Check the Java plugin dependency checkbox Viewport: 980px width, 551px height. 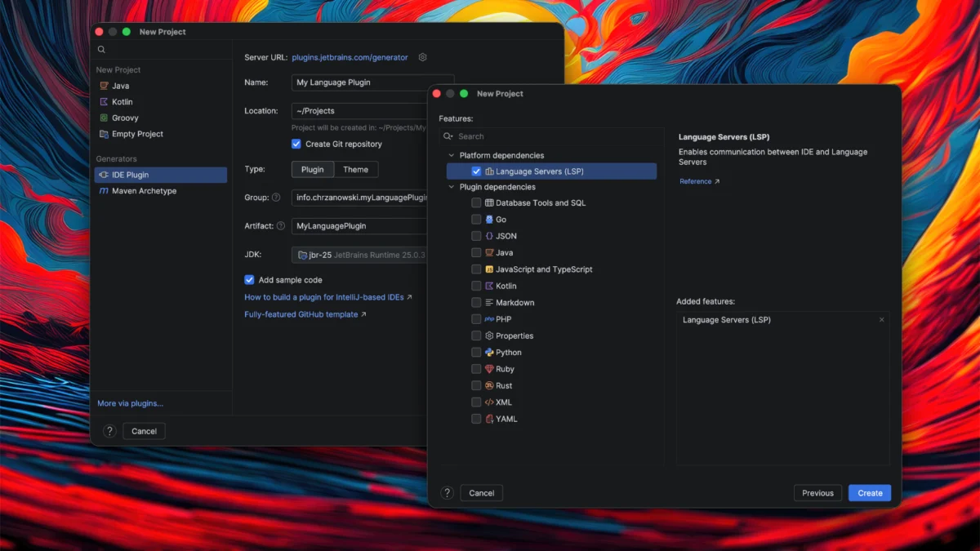point(476,253)
